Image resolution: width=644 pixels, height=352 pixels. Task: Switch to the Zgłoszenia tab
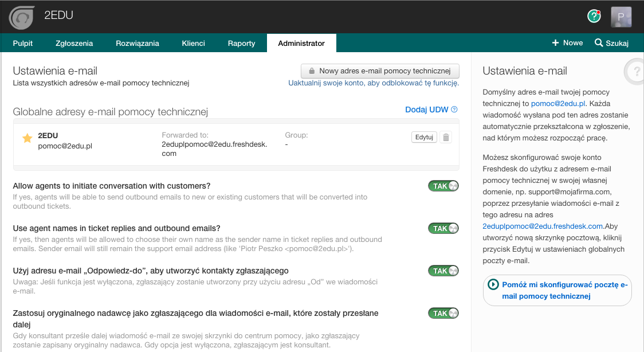coord(74,43)
